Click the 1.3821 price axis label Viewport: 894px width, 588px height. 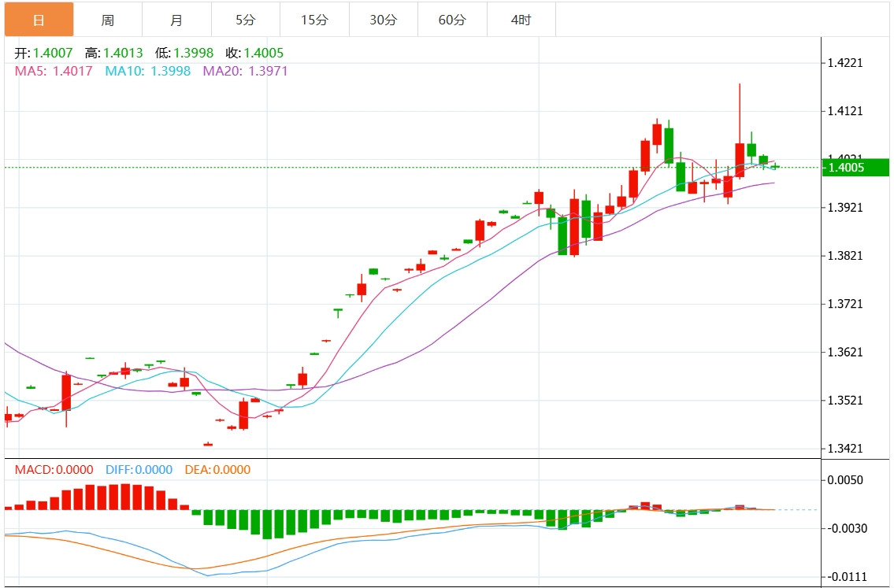pos(845,256)
